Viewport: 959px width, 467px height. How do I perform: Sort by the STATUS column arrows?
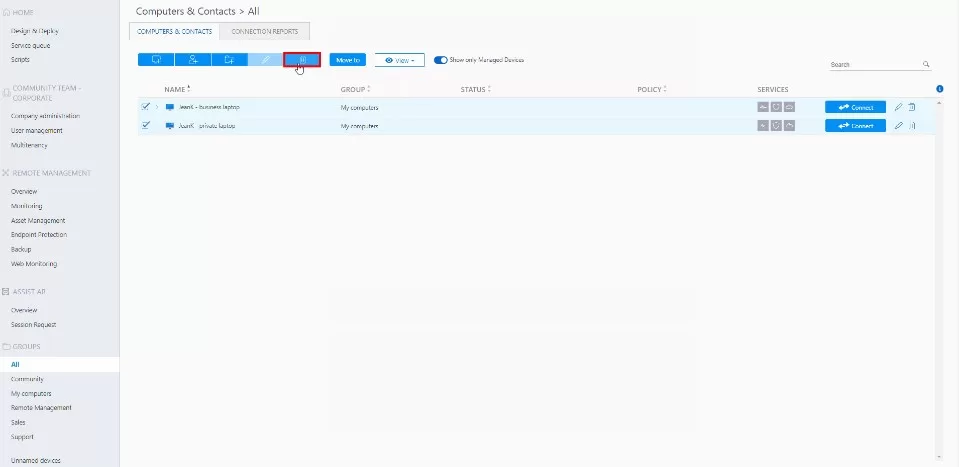[x=489, y=89]
